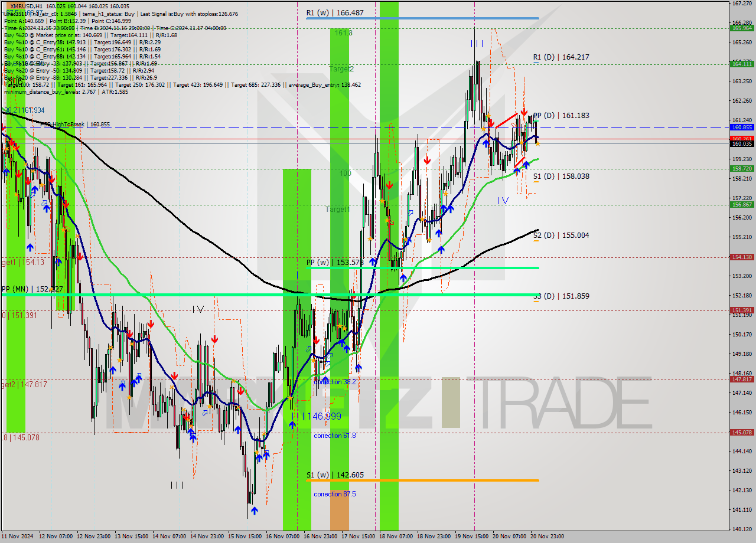Click the 'Entry -88: 130.284' buy line

point(81,77)
